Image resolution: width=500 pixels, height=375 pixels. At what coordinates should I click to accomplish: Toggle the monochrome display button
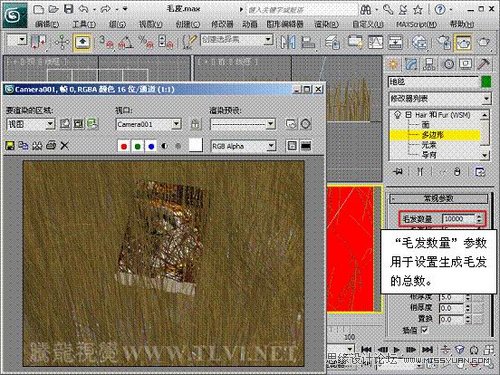pos(178,146)
